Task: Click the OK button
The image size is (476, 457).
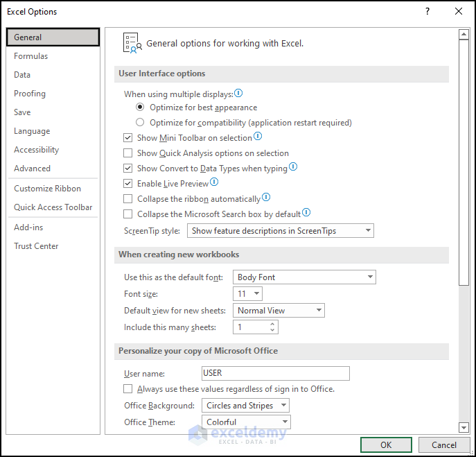Action: coord(386,445)
